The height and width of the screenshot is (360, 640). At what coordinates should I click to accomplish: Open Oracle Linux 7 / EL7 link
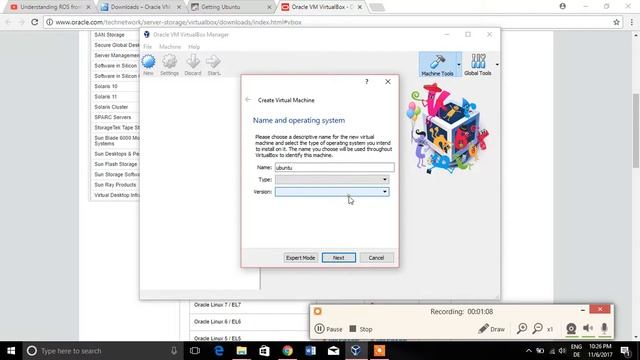pos(217,305)
